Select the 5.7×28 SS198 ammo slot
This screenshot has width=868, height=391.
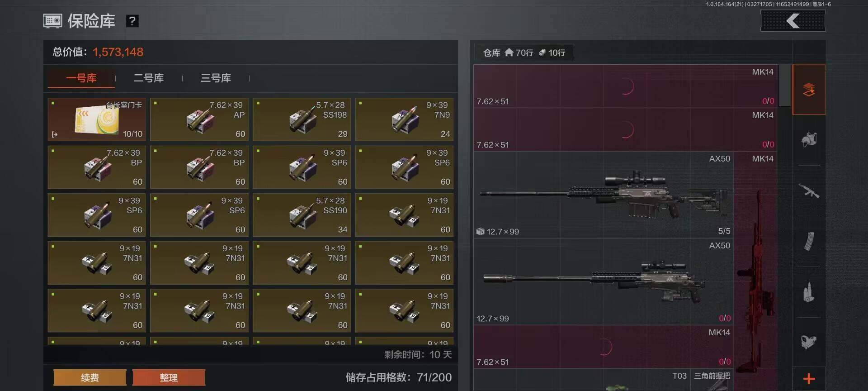click(x=302, y=119)
